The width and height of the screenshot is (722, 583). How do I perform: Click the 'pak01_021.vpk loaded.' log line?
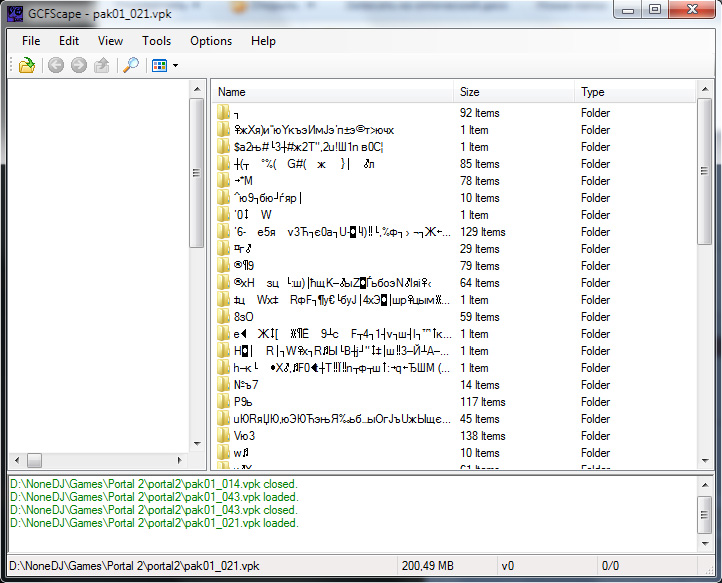click(x=154, y=523)
